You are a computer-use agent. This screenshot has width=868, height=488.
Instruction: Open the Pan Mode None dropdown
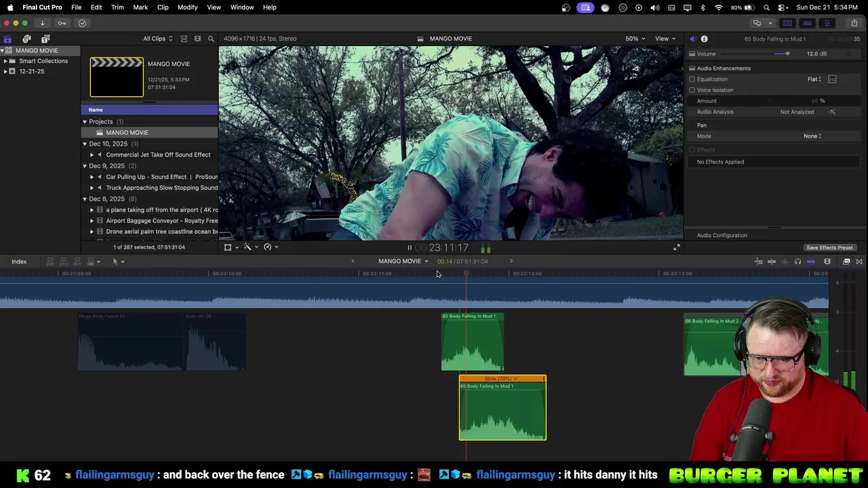tap(812, 136)
